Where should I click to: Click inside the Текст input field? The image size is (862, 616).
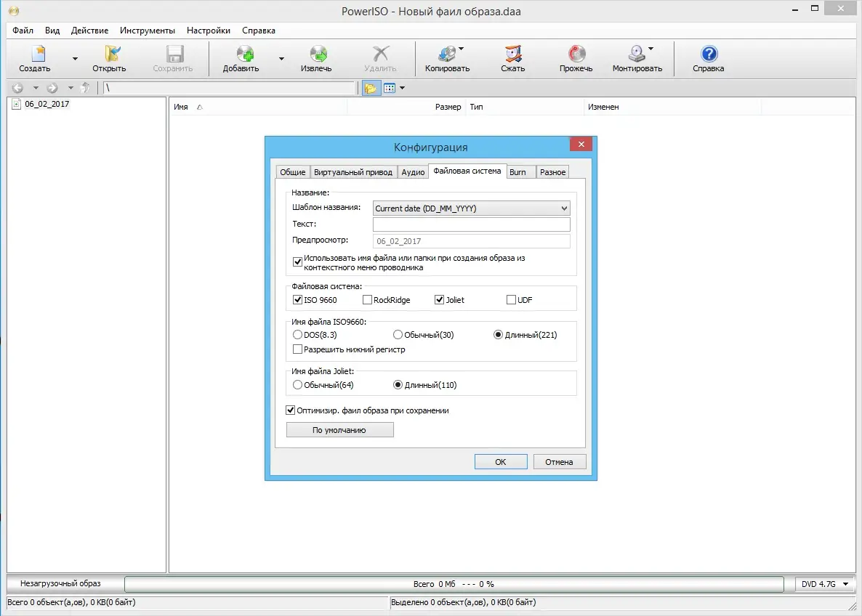[471, 224]
